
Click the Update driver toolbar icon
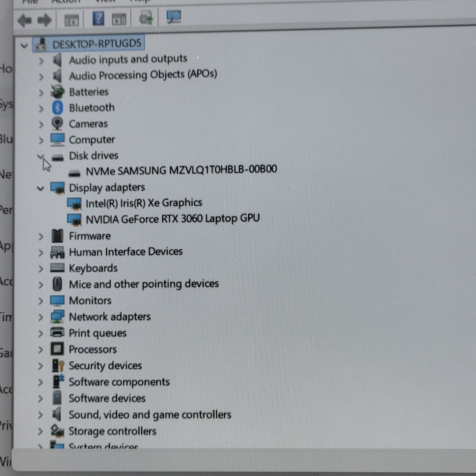(146, 17)
